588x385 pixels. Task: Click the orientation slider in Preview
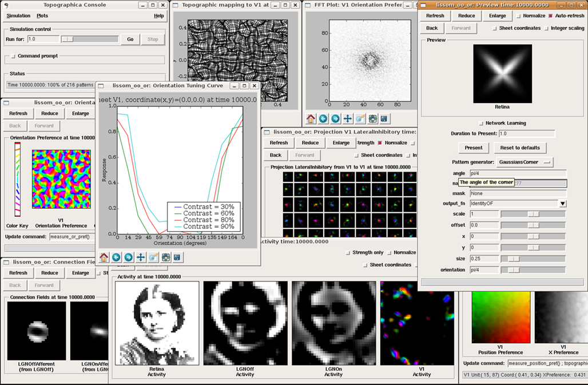533,270
